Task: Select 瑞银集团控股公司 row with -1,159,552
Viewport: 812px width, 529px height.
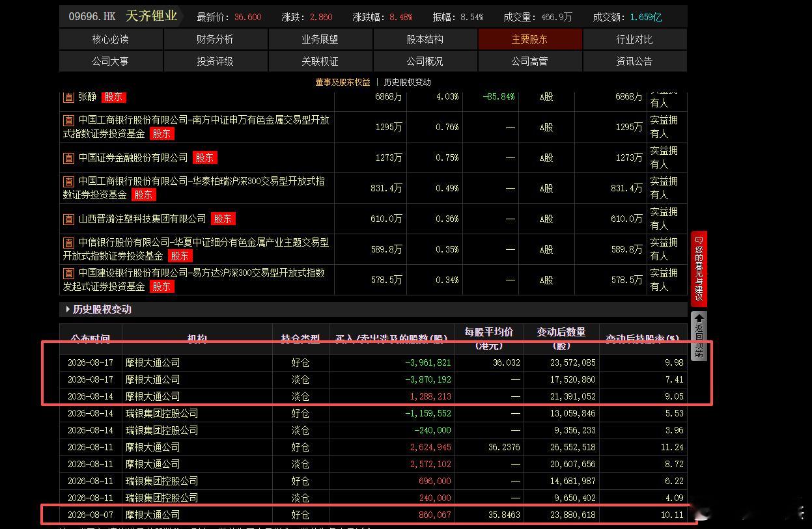Action: [x=373, y=413]
